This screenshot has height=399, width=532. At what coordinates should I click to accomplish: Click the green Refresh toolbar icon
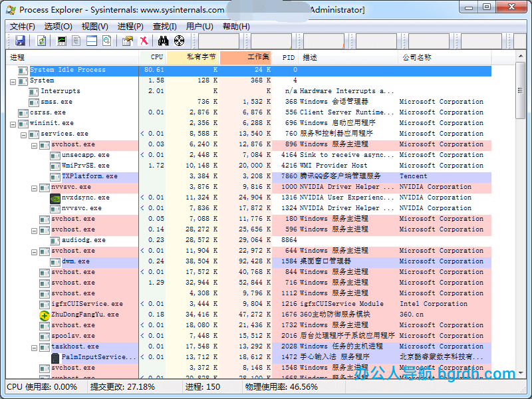41,41
